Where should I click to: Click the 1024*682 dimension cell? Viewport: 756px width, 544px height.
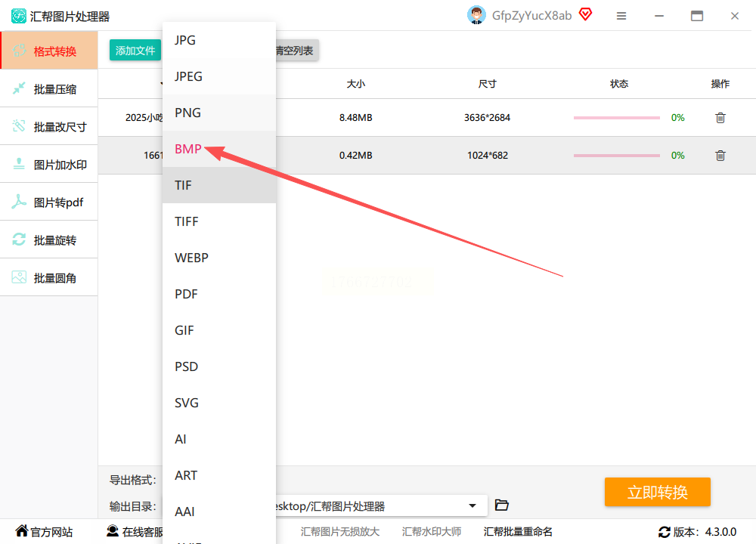point(488,155)
